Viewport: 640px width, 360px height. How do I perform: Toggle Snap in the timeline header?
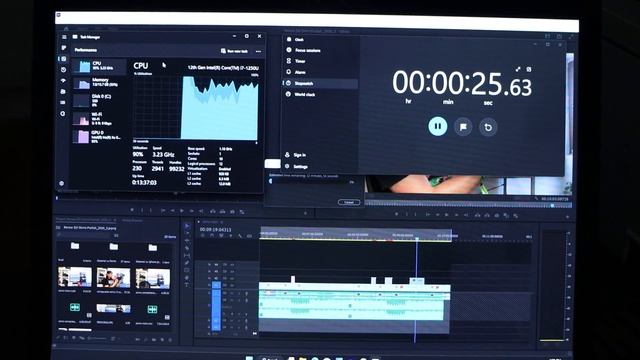[x=212, y=236]
